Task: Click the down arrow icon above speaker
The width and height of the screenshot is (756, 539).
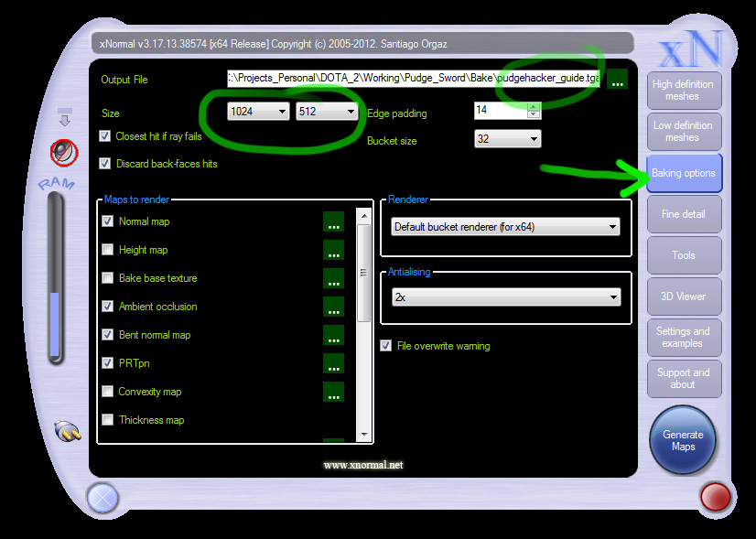Action: point(65,116)
